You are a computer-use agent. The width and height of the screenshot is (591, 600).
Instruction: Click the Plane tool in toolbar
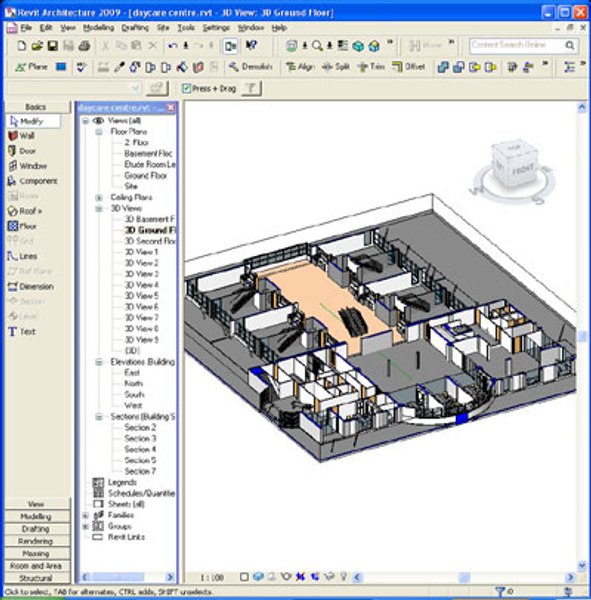pos(31,67)
